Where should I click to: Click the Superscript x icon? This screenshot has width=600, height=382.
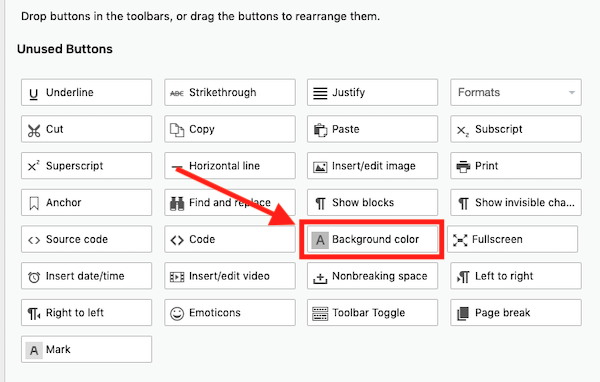tap(34, 166)
